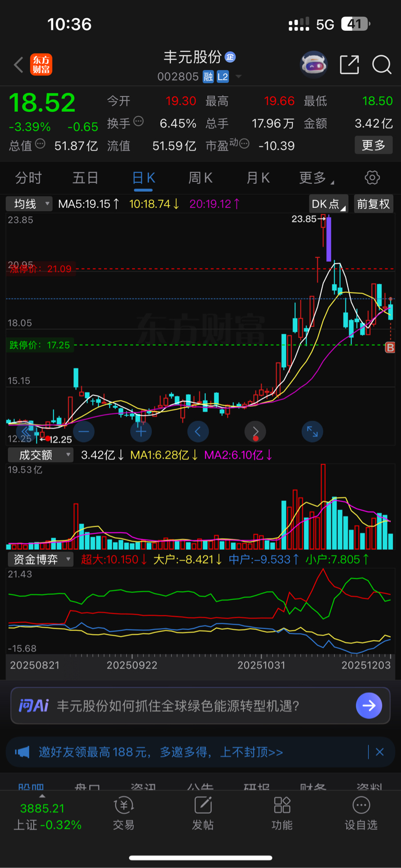Image resolution: width=401 pixels, height=868 pixels.
Task: Tap the B marker on the chart
Action: pos(390,347)
